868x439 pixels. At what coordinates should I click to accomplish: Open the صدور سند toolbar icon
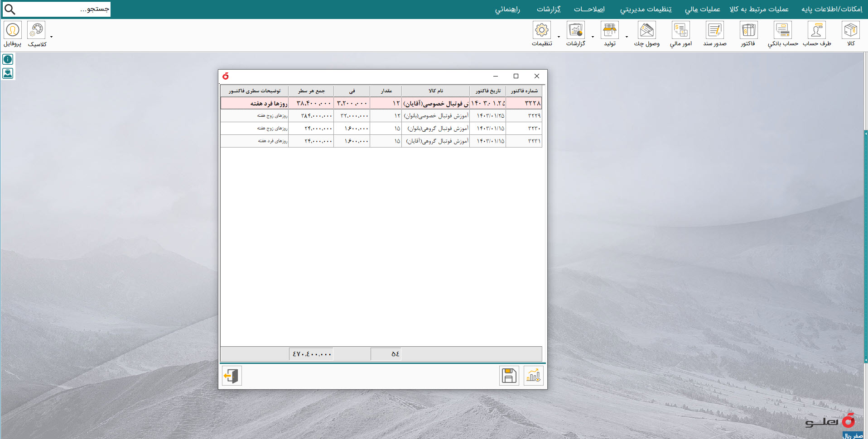[714, 34]
